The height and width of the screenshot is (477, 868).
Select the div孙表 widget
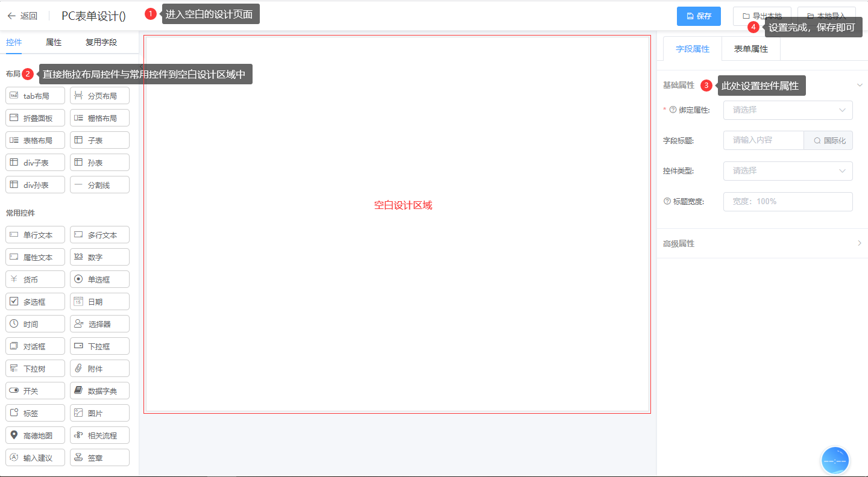click(x=35, y=185)
